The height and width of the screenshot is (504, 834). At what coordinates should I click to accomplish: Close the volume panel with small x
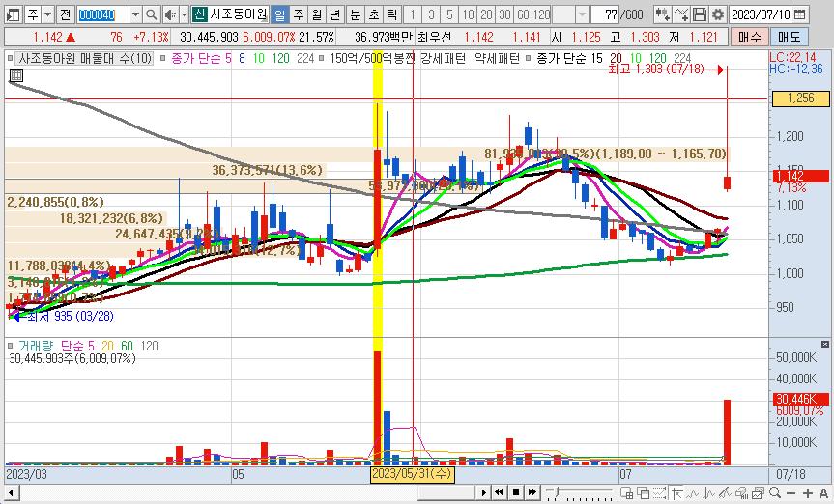[x=825, y=345]
